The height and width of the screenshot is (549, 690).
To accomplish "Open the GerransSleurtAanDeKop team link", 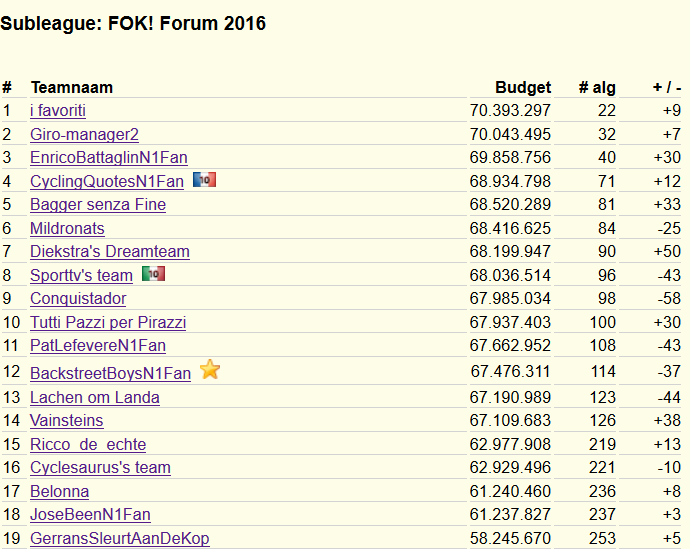I will pyautogui.click(x=120, y=538).
